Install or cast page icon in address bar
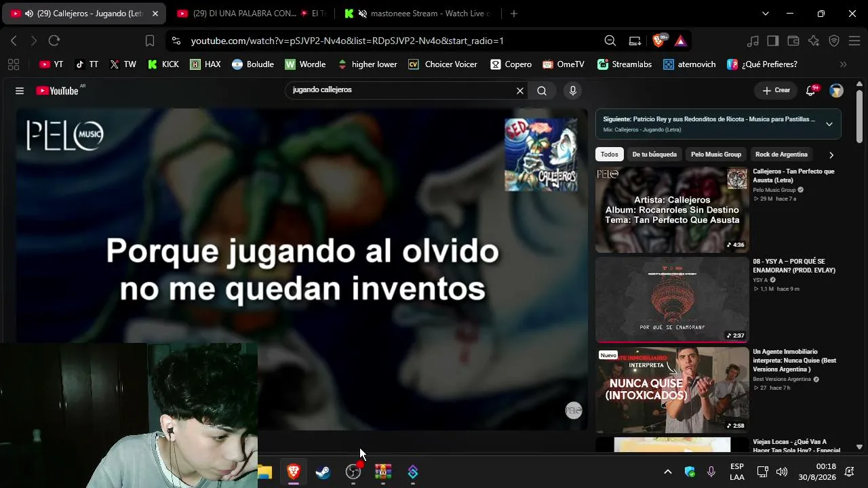The height and width of the screenshot is (488, 868). 635,41
